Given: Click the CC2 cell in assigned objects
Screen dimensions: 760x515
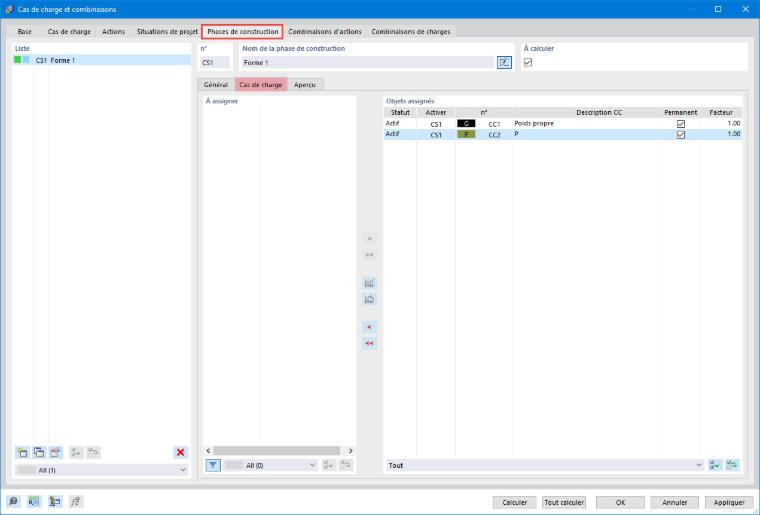Looking at the screenshot, I should tap(494, 135).
